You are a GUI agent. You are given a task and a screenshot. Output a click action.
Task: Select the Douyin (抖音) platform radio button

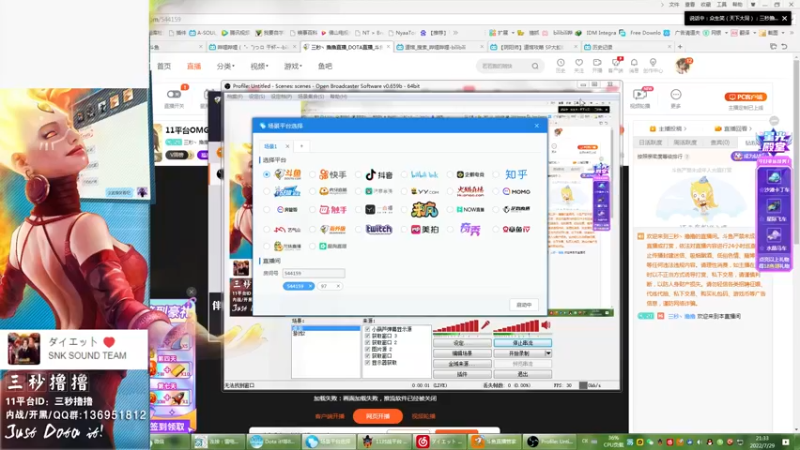pyautogui.click(x=358, y=174)
